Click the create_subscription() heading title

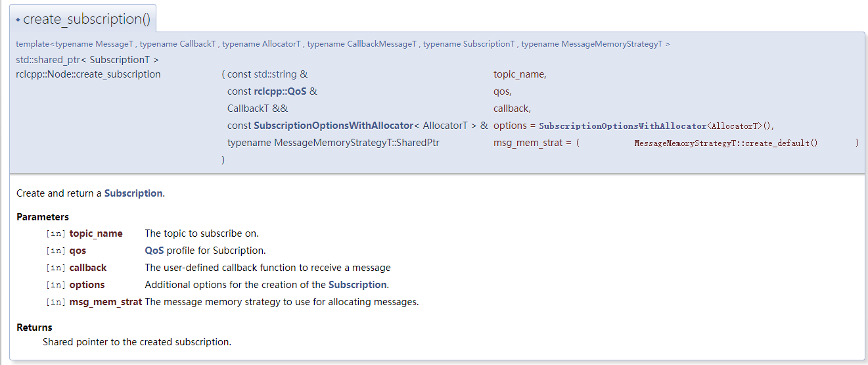tap(87, 19)
